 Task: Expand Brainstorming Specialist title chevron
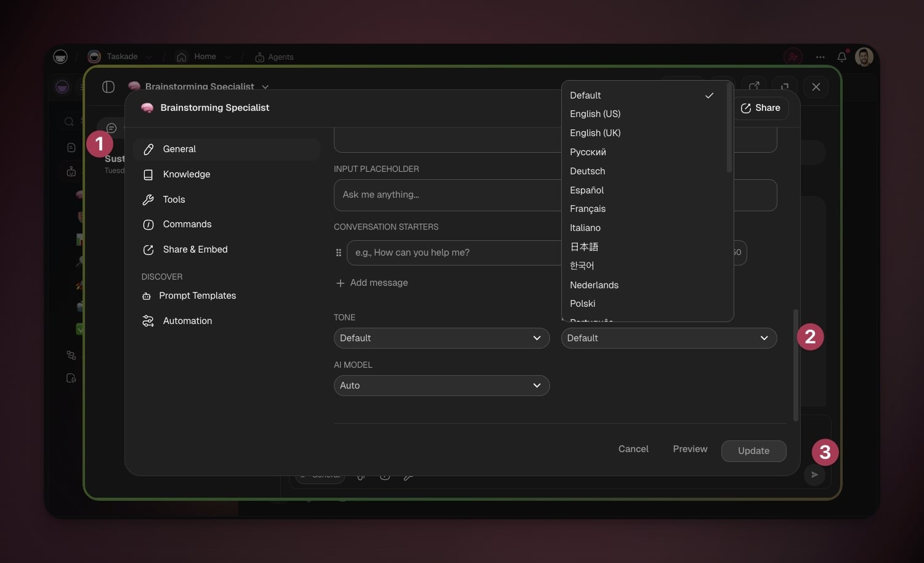265,87
